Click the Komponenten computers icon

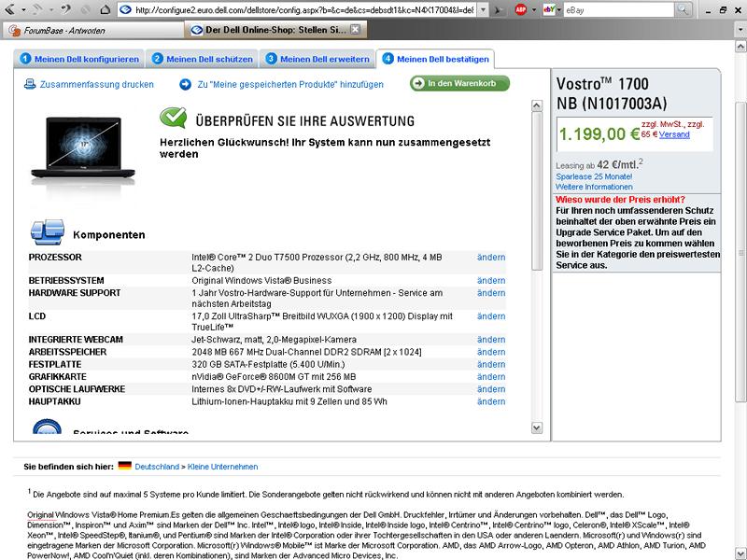(48, 232)
